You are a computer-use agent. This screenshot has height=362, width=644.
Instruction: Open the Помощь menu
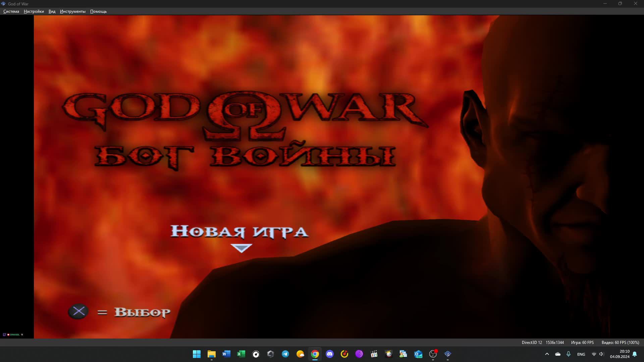coord(98,11)
